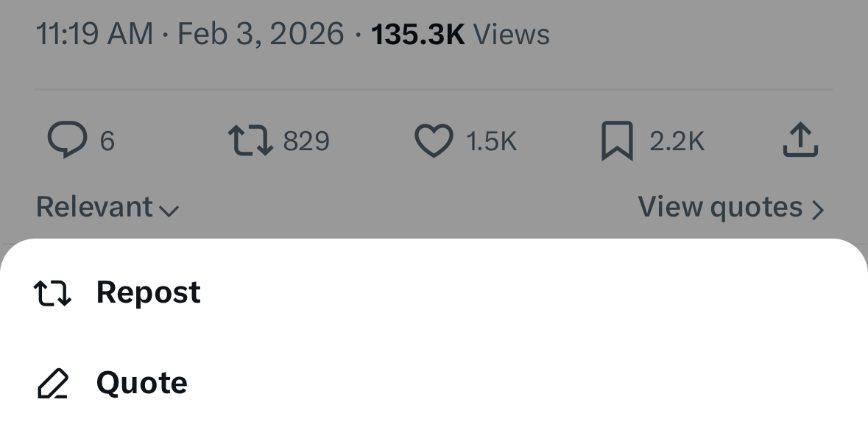Open the share upload icon
Screen dimensions: 868x433
(x=801, y=140)
